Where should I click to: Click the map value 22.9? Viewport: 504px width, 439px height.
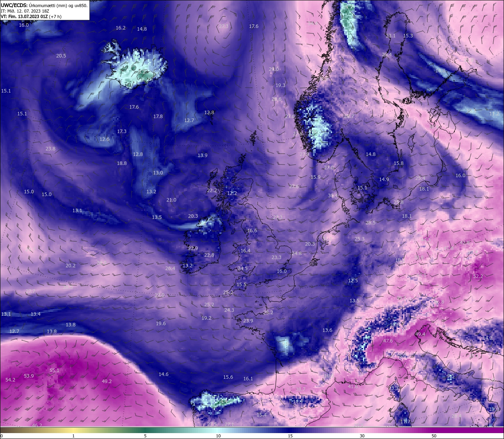[193, 248]
